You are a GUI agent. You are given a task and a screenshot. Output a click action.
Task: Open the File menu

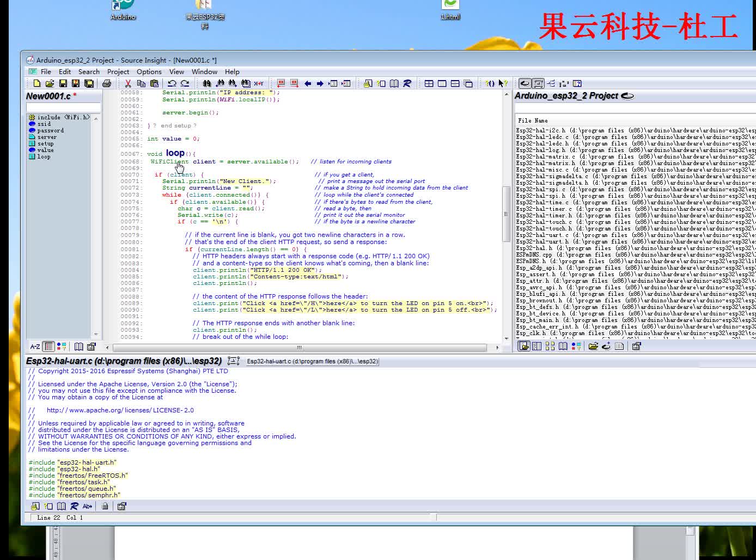click(x=46, y=71)
